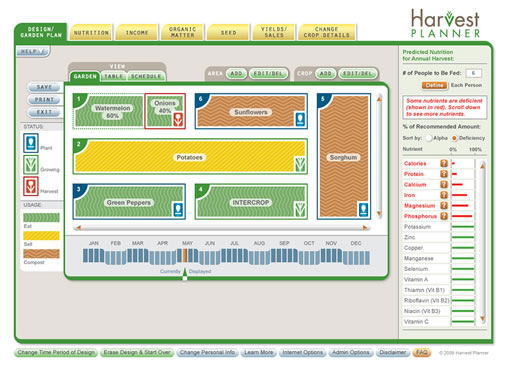Screen dimensions: 507x371
Task: Open the Nutrition tab
Action: coord(91,33)
